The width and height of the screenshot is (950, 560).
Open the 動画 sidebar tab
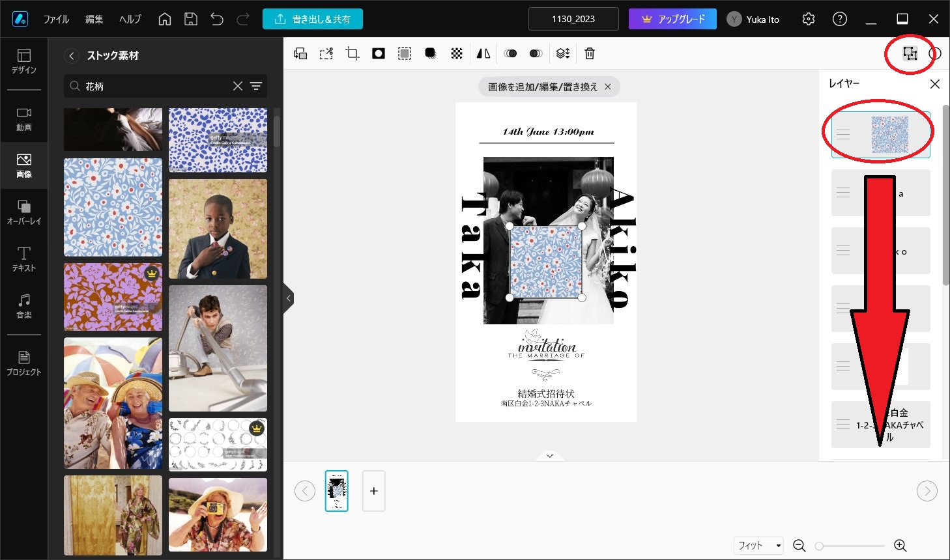pos(24,119)
